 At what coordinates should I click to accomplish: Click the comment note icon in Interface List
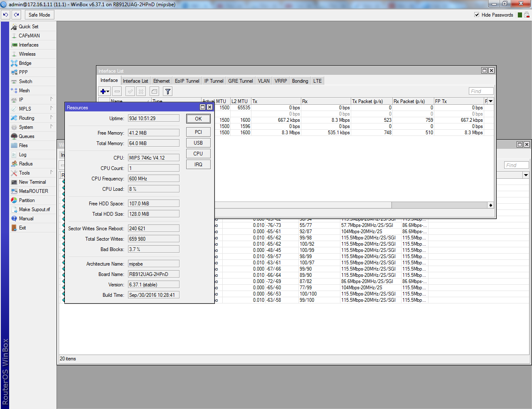[x=154, y=91]
